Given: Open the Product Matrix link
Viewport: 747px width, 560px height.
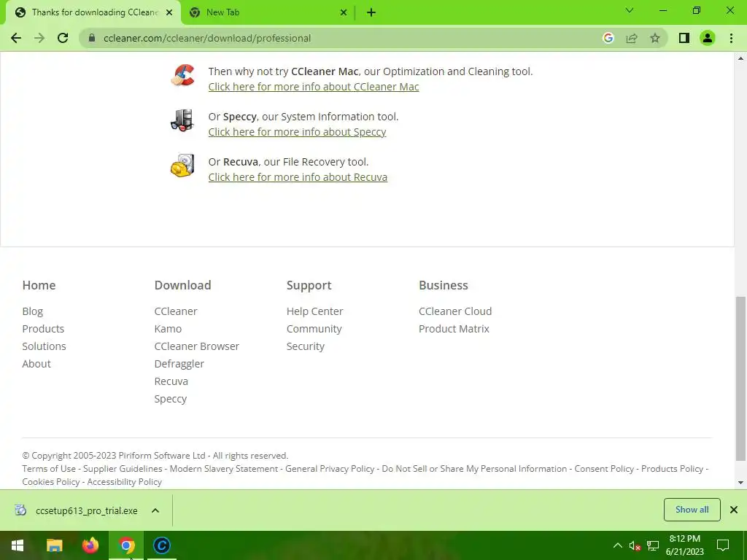Looking at the screenshot, I should [x=454, y=329].
